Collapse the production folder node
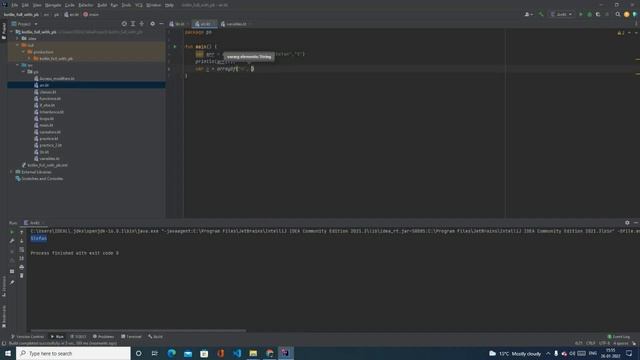The image size is (640, 360). coord(24,52)
